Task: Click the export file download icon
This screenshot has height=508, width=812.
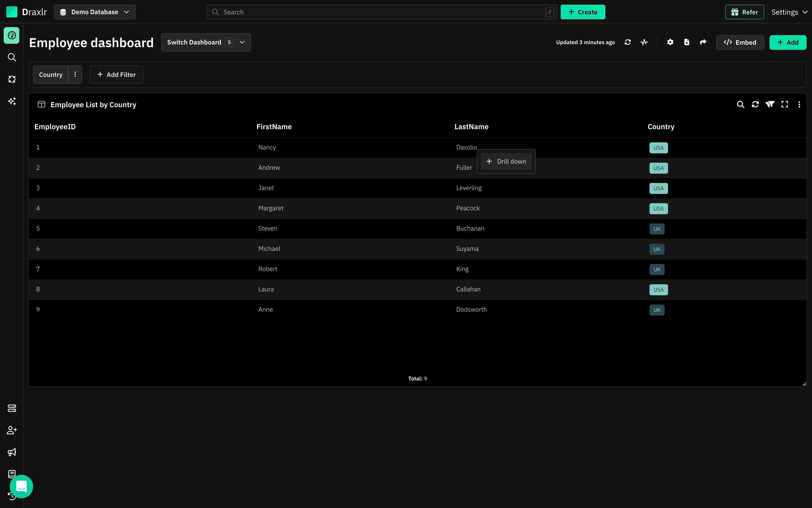Action: click(x=687, y=42)
